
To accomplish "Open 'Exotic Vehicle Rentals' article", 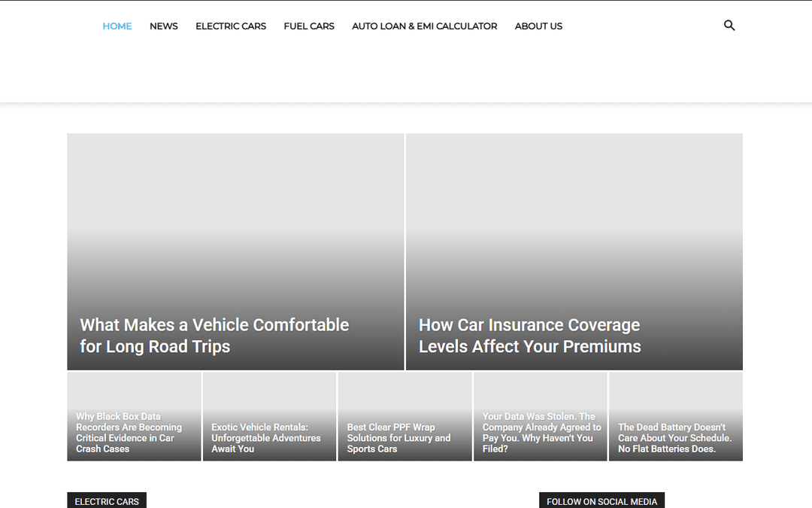I will [265, 438].
